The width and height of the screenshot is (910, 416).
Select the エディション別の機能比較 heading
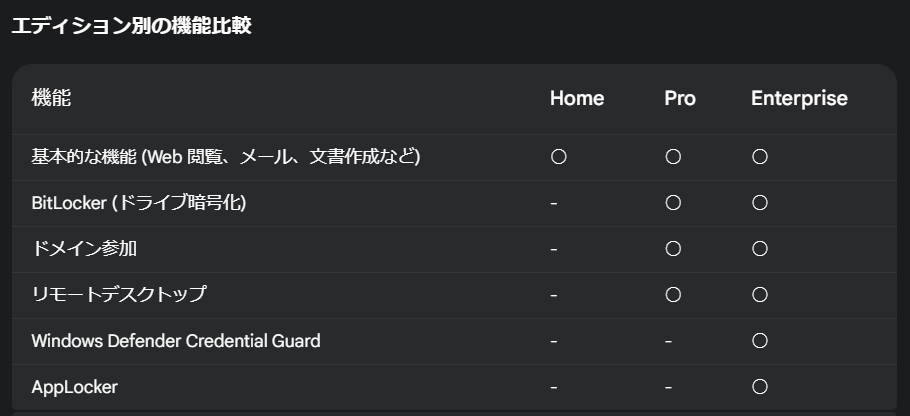(x=131, y=26)
